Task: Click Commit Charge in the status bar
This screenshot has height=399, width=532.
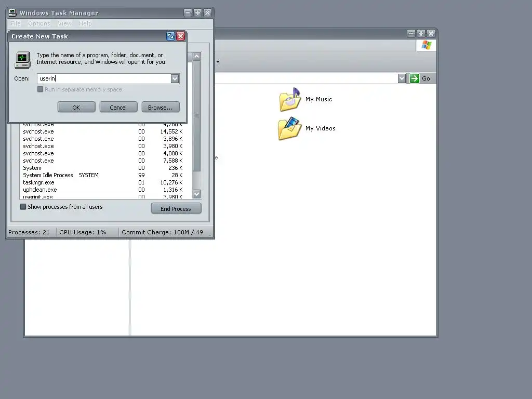Action: point(162,232)
